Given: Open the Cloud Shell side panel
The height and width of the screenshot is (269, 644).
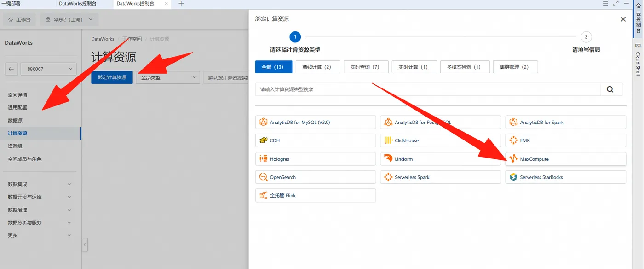Looking at the screenshot, I should [638, 59].
